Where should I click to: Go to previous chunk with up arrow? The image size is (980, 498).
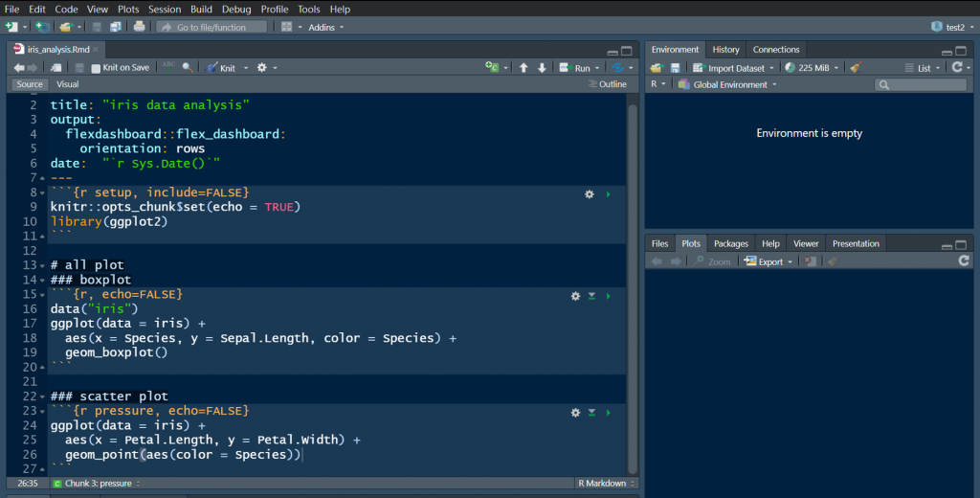tap(523, 68)
